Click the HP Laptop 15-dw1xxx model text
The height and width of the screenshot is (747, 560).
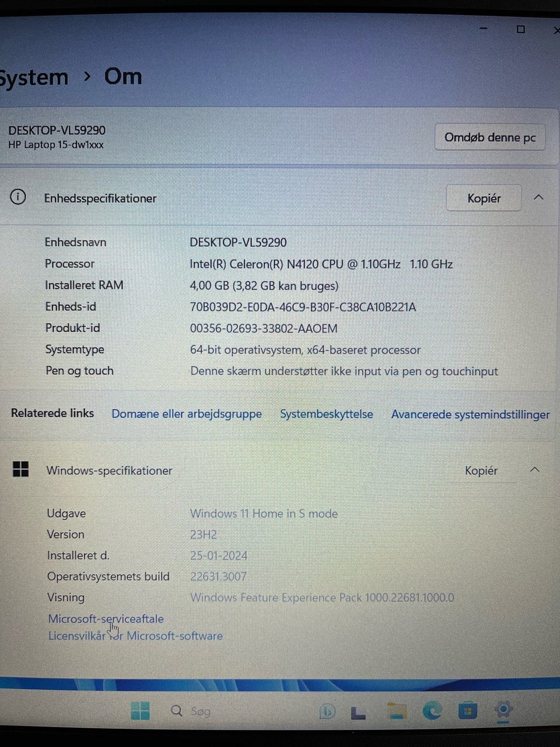click(x=56, y=145)
